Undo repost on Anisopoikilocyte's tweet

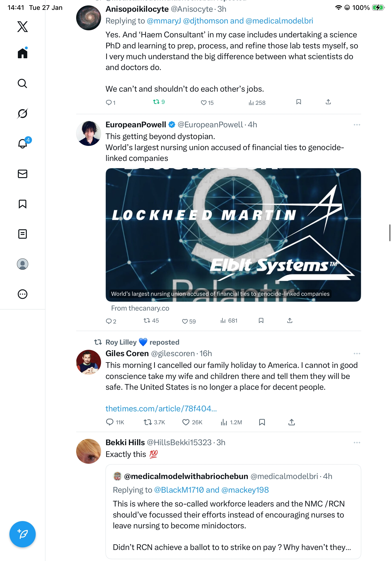159,102
